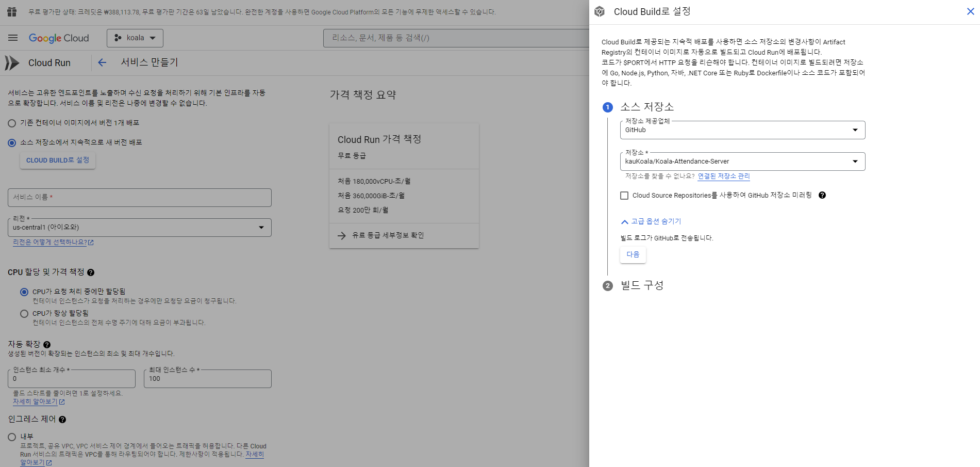The image size is (980, 467).
Task: Click the Google Cloud logo
Action: pos(59,38)
